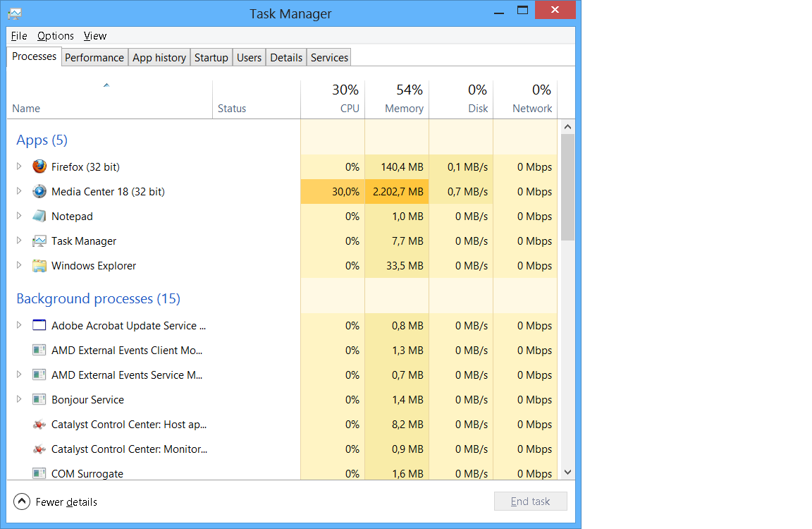The width and height of the screenshot is (812, 529).
Task: Click Catalyst Control Center Host app icon
Action: point(39,425)
